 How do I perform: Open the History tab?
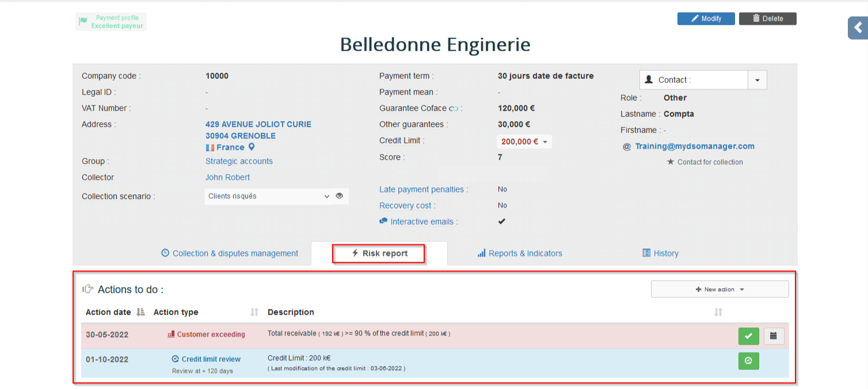click(660, 254)
